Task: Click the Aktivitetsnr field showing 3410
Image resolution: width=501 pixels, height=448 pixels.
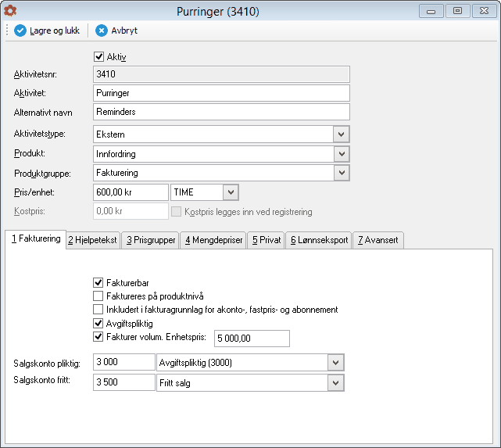Action: click(x=221, y=74)
